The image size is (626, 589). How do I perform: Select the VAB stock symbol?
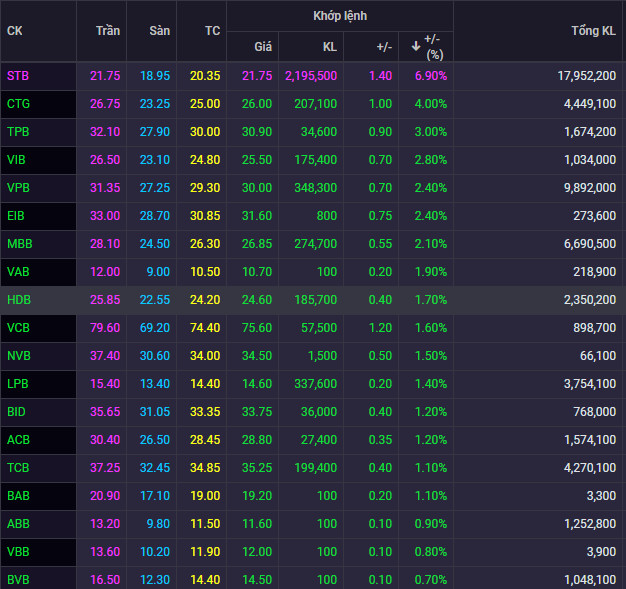[x=18, y=272]
